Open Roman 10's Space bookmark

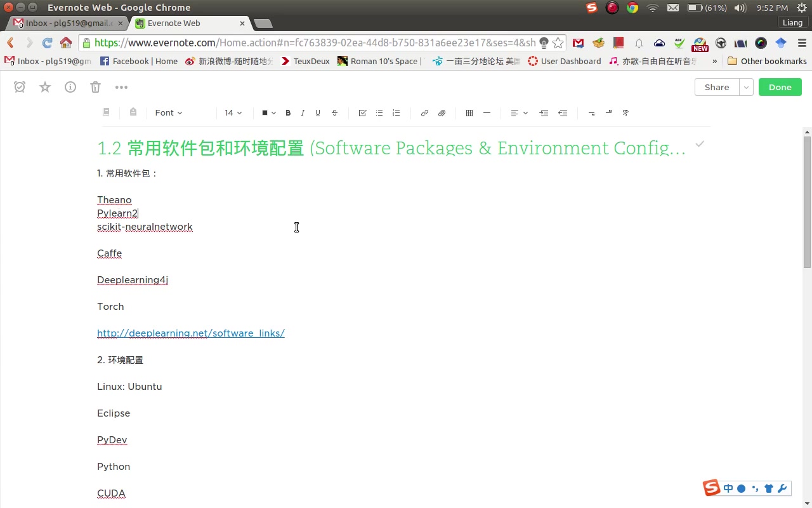(380, 61)
